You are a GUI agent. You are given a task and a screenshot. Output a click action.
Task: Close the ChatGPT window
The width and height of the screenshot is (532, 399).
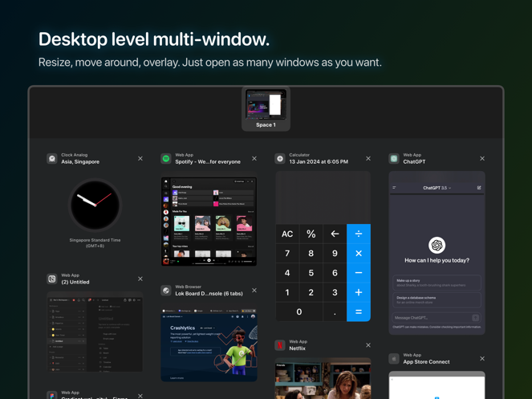click(482, 159)
